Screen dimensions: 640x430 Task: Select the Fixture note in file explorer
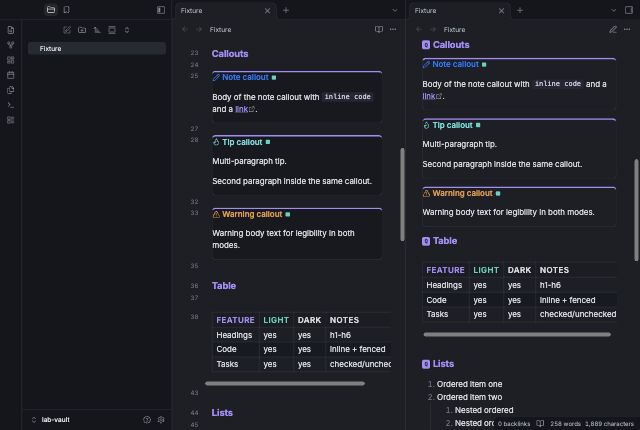click(97, 49)
